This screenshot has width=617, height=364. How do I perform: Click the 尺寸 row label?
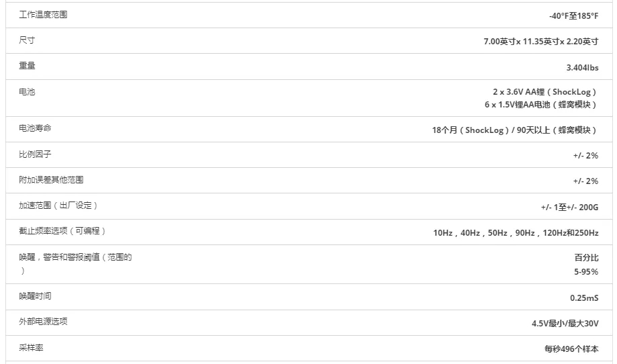pyautogui.click(x=27, y=40)
